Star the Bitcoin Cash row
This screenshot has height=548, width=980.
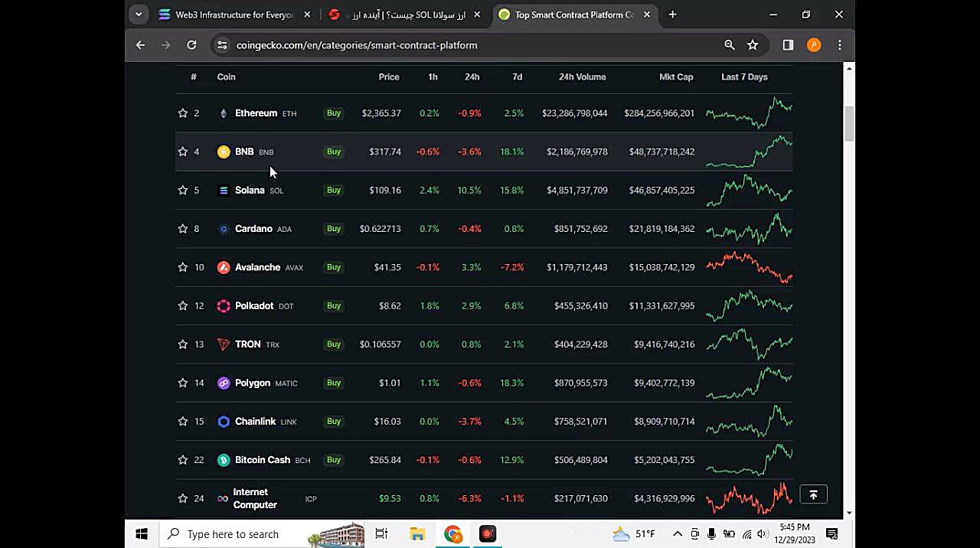tap(182, 460)
